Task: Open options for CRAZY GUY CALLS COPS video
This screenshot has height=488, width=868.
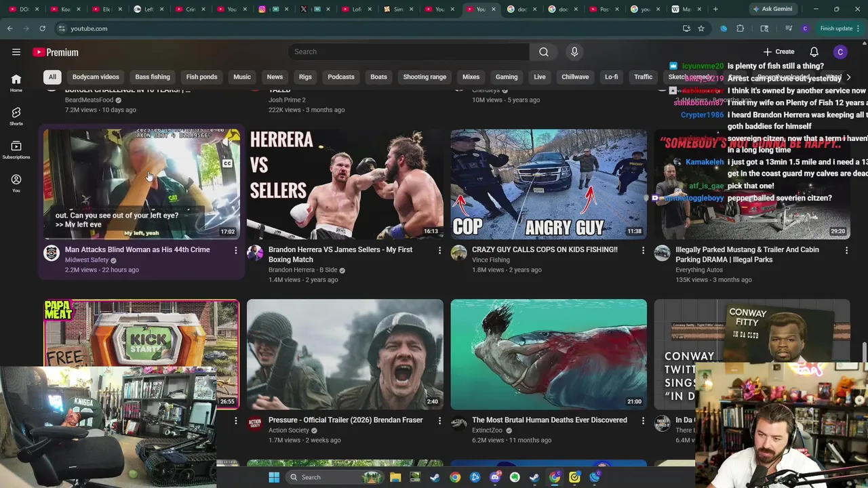Action: (x=643, y=251)
